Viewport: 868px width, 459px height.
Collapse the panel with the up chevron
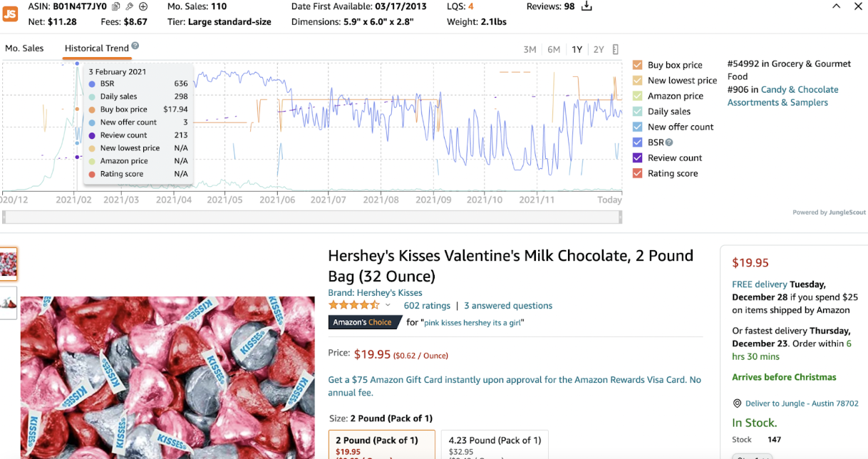point(837,6)
